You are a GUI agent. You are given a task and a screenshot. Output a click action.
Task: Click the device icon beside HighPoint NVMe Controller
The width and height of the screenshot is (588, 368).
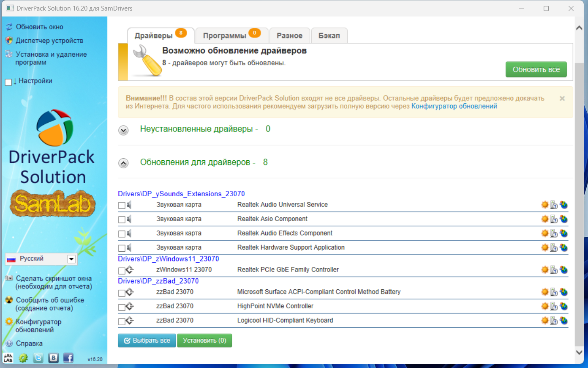click(130, 306)
